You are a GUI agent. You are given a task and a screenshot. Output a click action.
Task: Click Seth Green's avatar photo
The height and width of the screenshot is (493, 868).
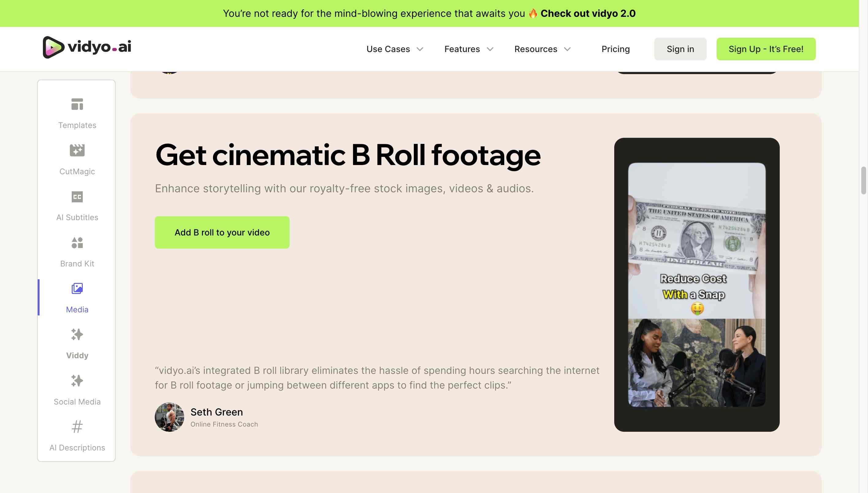[x=169, y=417]
